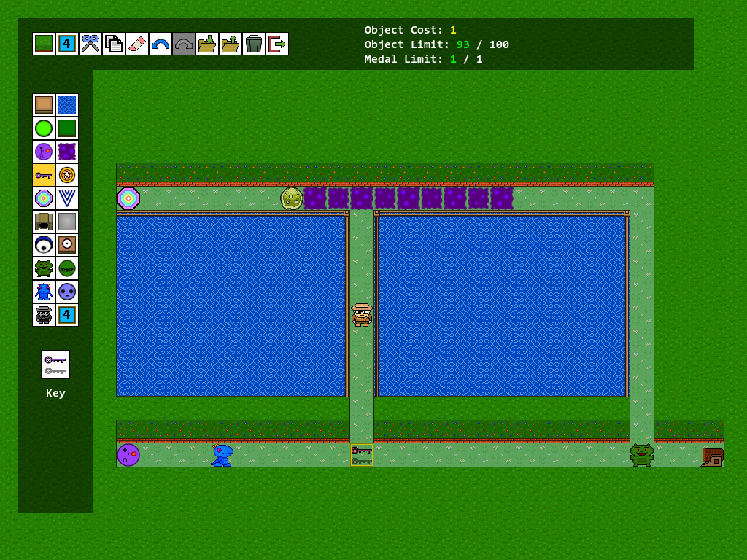Screen dimensions: 747x560
Task: Select the Key tile in the palette
Action: click(44, 175)
